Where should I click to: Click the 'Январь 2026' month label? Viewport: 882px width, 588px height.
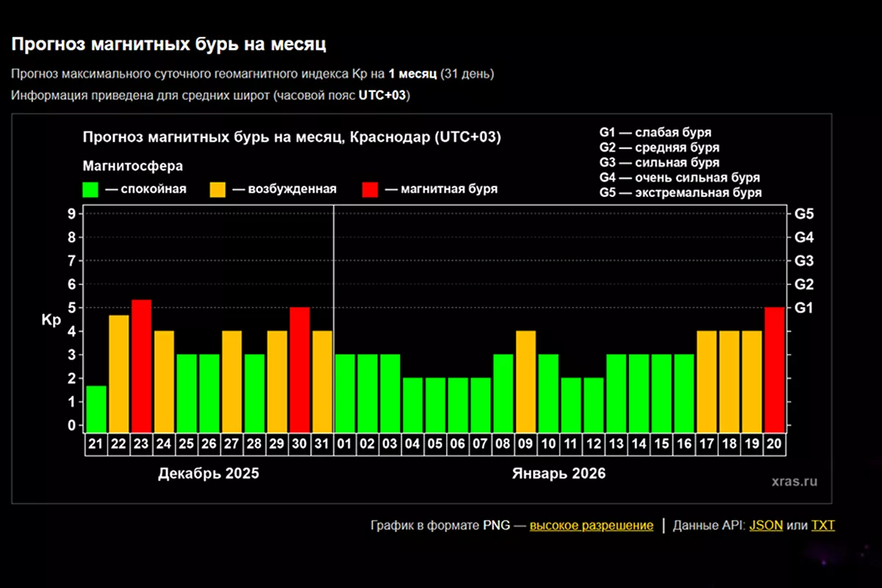pos(559,474)
